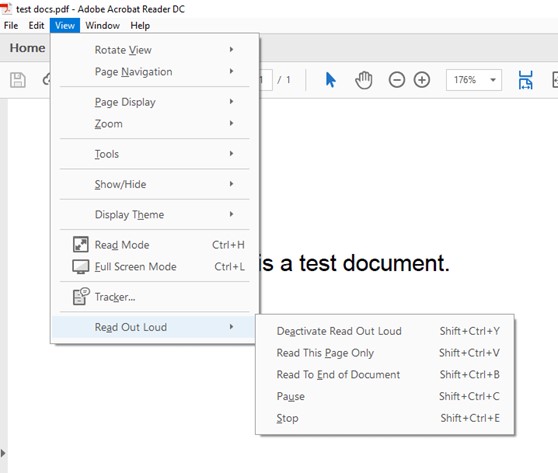
Task: Open Tracker... from the View menu
Action: coord(154,296)
